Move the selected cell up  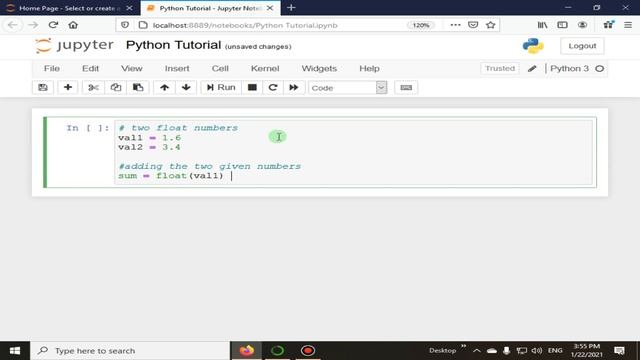point(164,87)
